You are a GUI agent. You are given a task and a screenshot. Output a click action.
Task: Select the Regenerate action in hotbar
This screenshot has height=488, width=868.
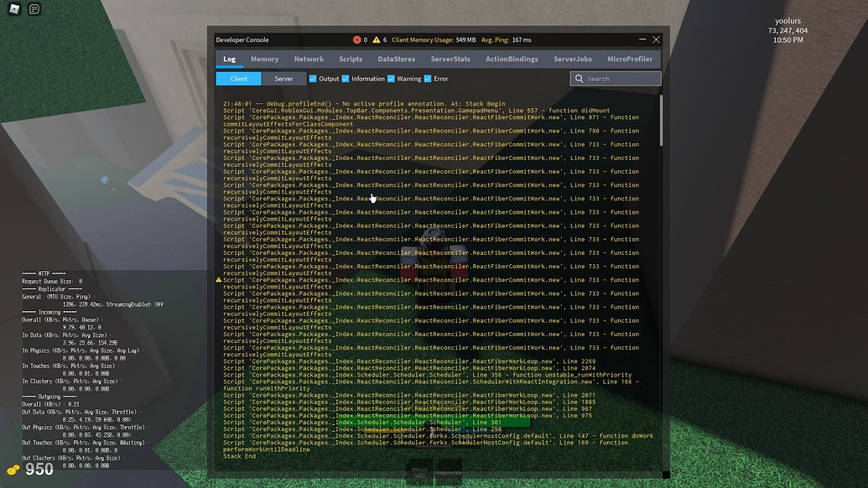pos(449,472)
